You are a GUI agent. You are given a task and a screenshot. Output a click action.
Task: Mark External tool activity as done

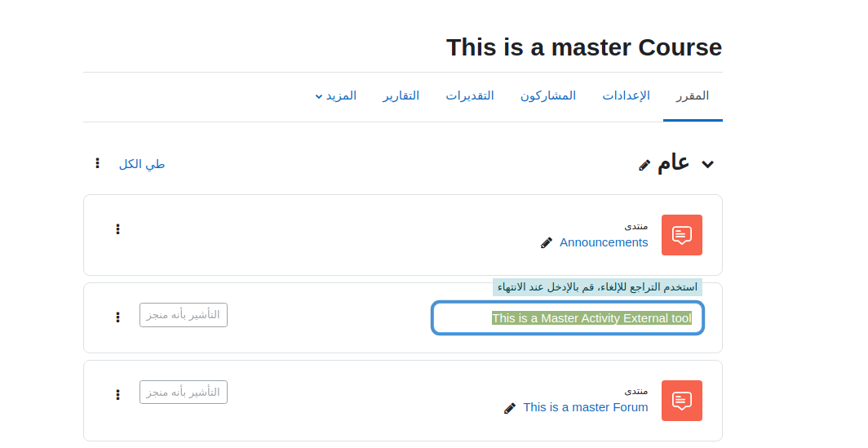coord(184,315)
